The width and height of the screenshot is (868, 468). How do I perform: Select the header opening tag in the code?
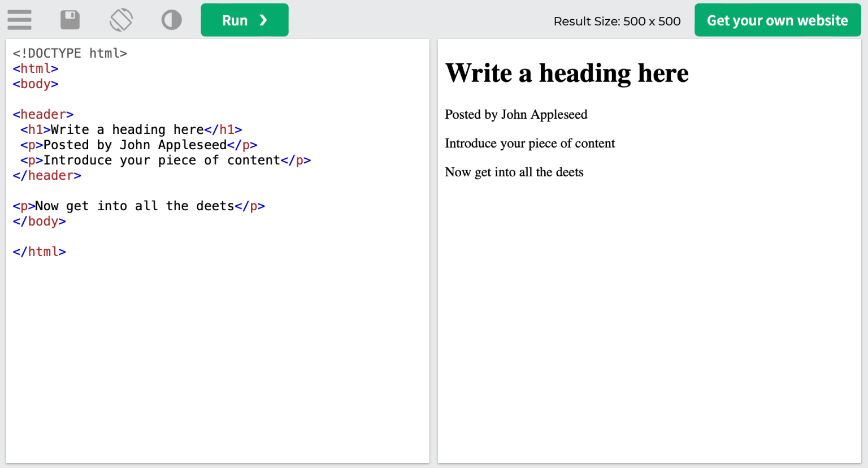pos(42,114)
